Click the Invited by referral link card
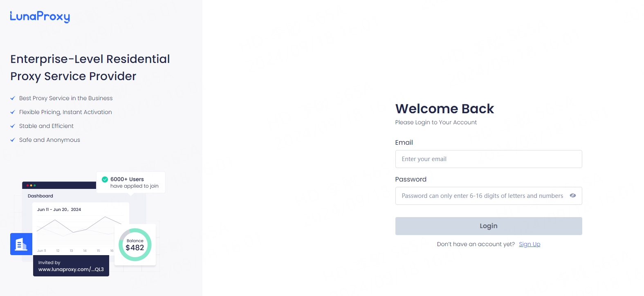Image resolution: width=644 pixels, height=296 pixels. click(x=71, y=266)
